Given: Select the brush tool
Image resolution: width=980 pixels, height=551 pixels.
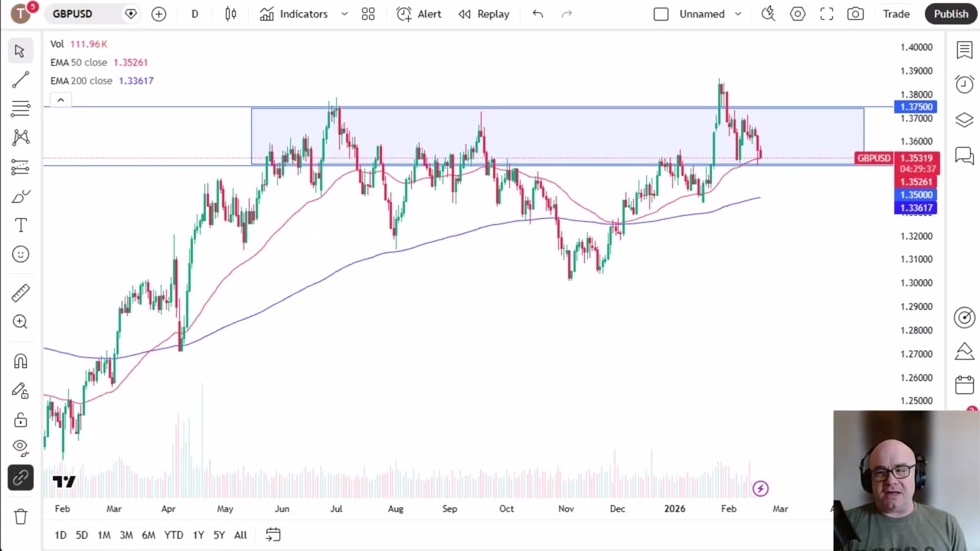Looking at the screenshot, I should tap(20, 197).
